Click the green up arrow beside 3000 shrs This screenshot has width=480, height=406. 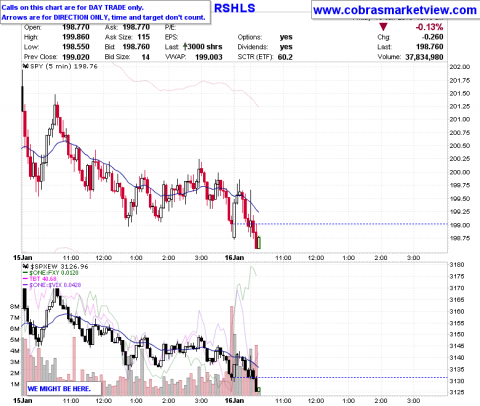tap(185, 47)
